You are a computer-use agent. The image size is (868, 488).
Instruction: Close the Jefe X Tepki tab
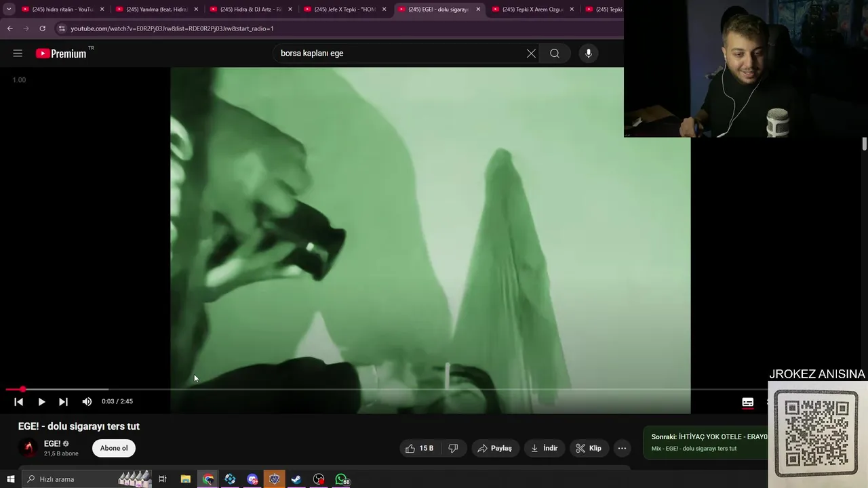[x=384, y=9]
